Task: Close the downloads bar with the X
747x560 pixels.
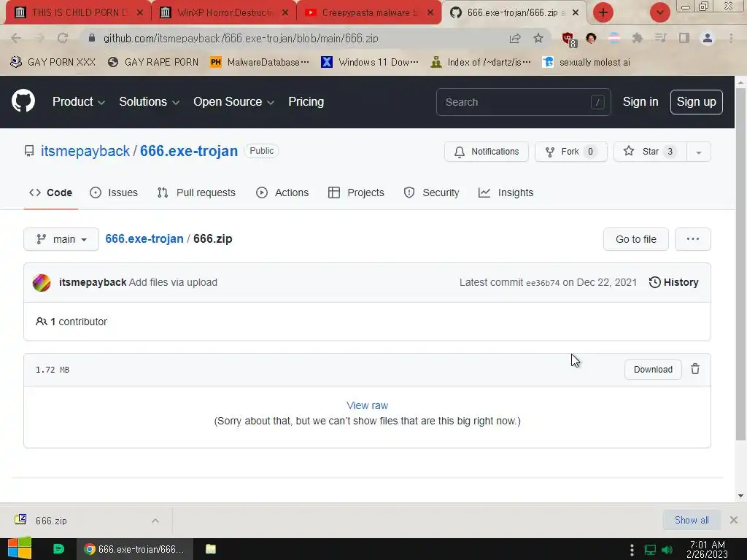Action: pos(734,520)
